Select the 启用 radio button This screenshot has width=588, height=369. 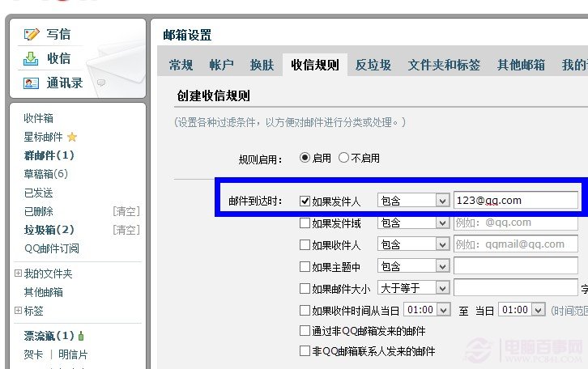pyautogui.click(x=305, y=158)
